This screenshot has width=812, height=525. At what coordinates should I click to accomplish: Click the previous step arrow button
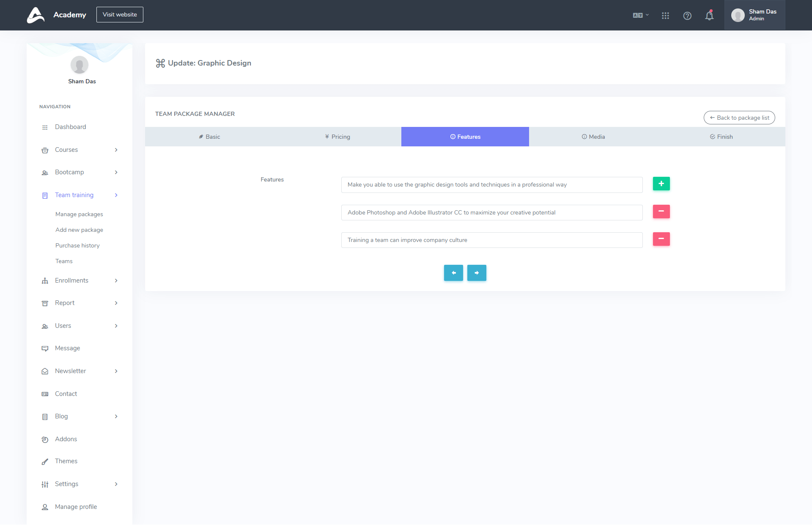click(x=453, y=273)
